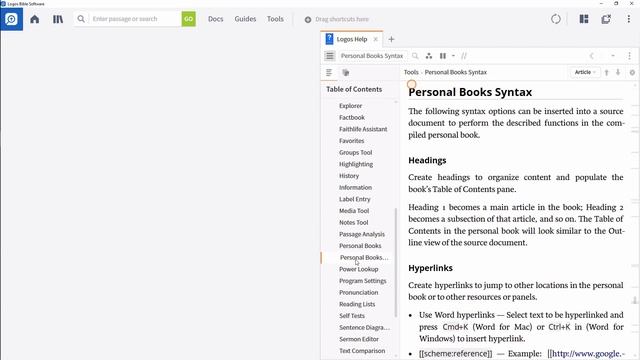Viewport: 640px width, 360px height.
Task: Open Power Lookup contents entry
Action: 358,269
